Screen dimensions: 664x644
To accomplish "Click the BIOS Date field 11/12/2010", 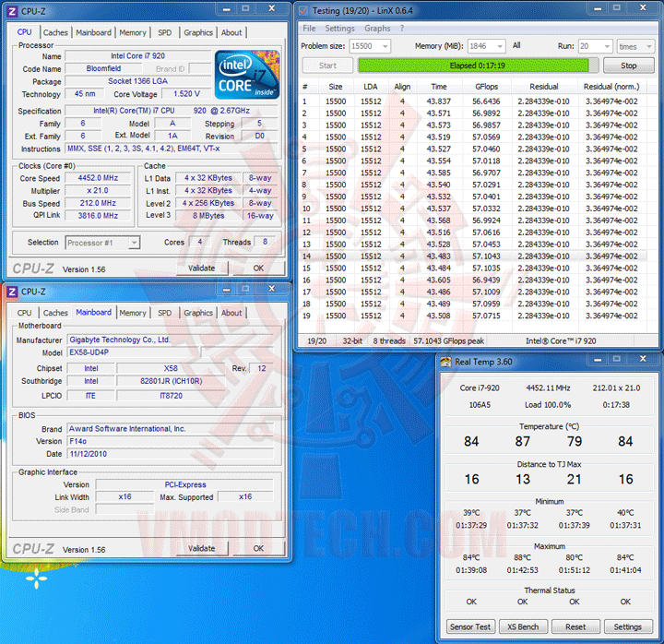I will click(171, 454).
